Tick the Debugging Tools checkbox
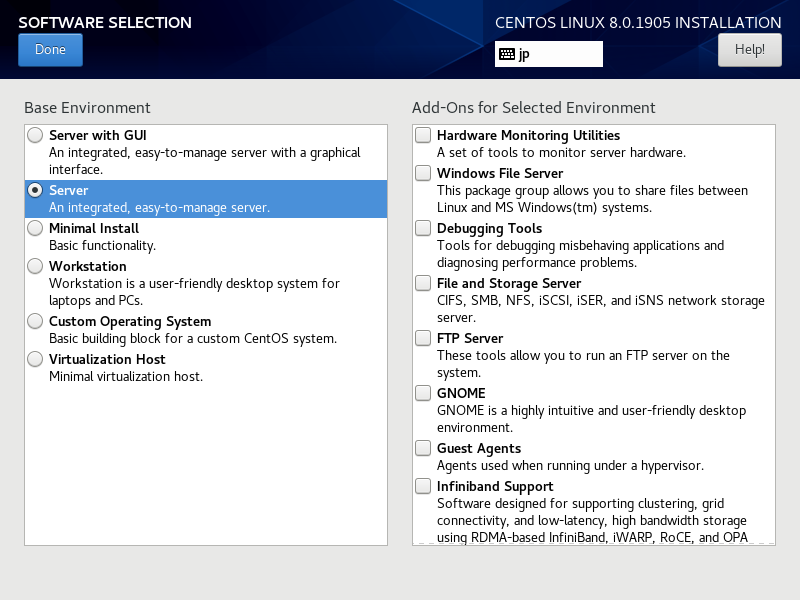Viewport: 800px width, 600px height. coord(423,228)
